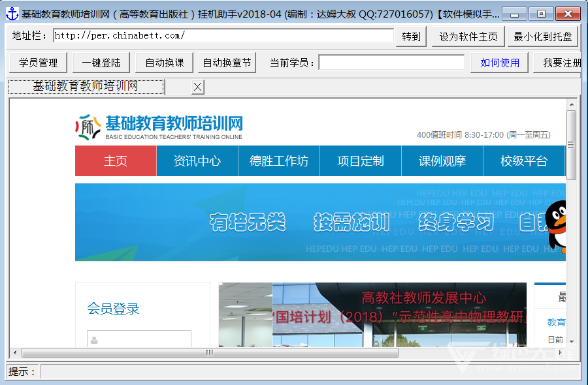This screenshot has width=588, height=385.
Task: Select the 基础教育教师培训网 tab
Action: 86,87
